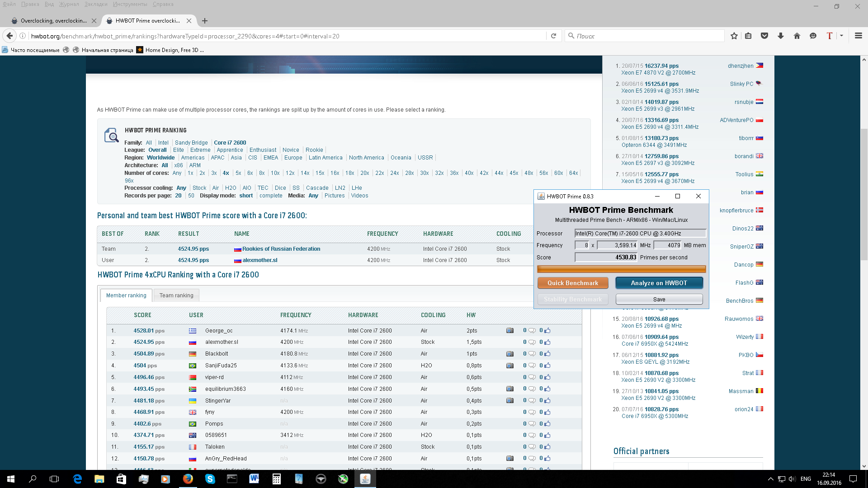Open the Инструменты menu
868x488 pixels.
[x=130, y=4]
